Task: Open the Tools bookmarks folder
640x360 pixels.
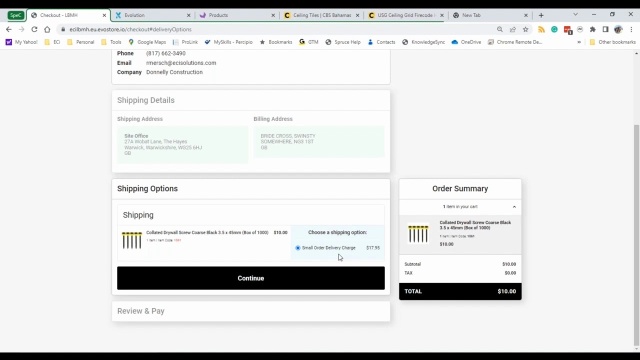Action: (111, 42)
